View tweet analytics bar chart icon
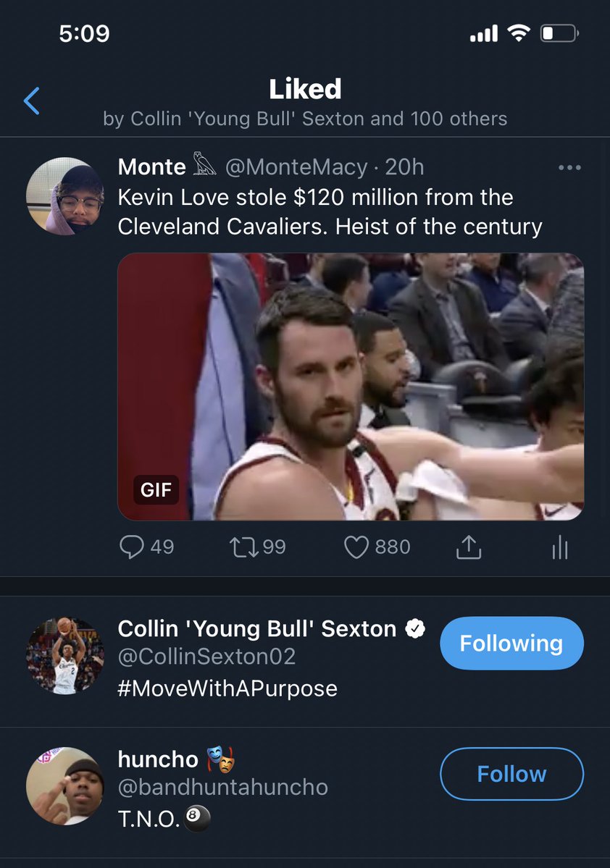The image size is (610, 868). coord(559,549)
